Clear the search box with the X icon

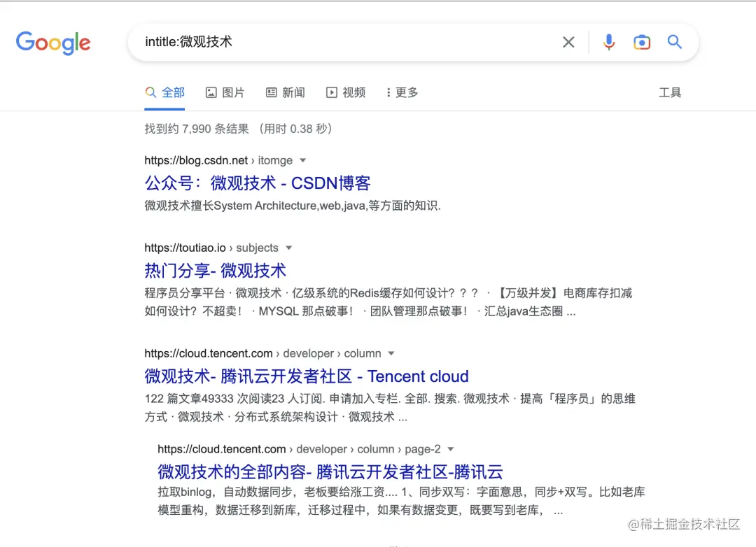pos(568,42)
